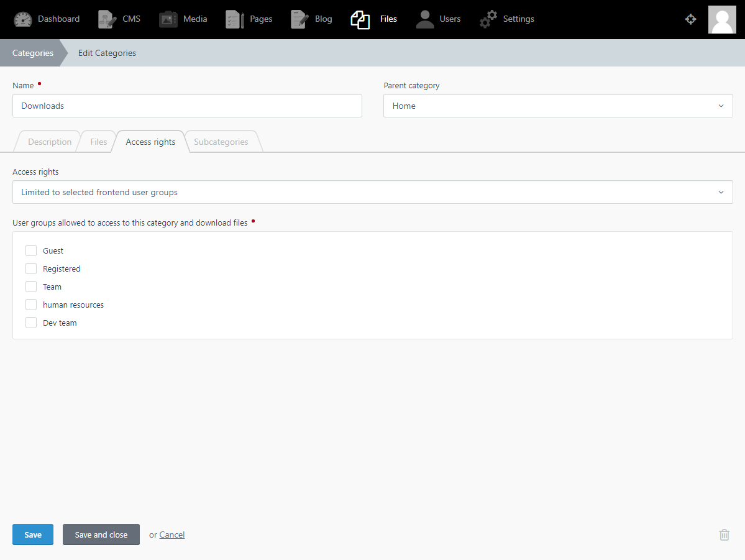This screenshot has width=745, height=560.
Task: Open the user avatar profile menu
Action: pos(722,19)
